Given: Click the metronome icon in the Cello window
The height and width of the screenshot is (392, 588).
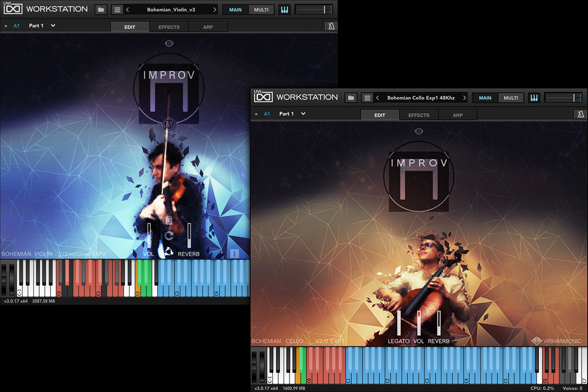Looking at the screenshot, I should pyautogui.click(x=581, y=115).
